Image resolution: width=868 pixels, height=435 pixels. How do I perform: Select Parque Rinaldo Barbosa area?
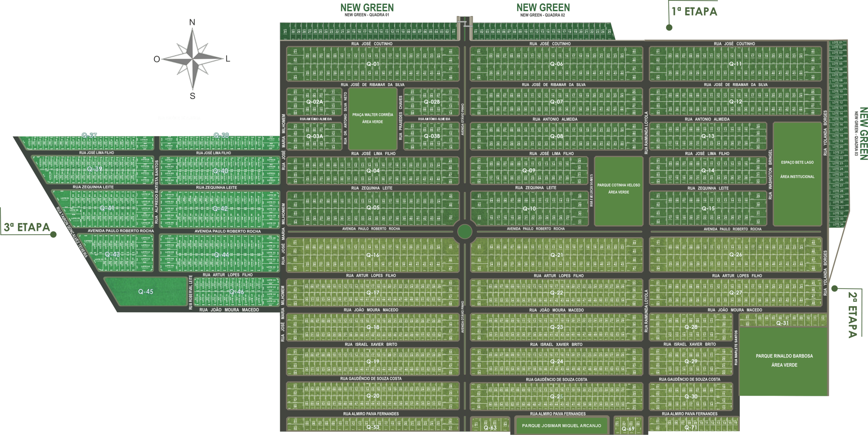[784, 360]
